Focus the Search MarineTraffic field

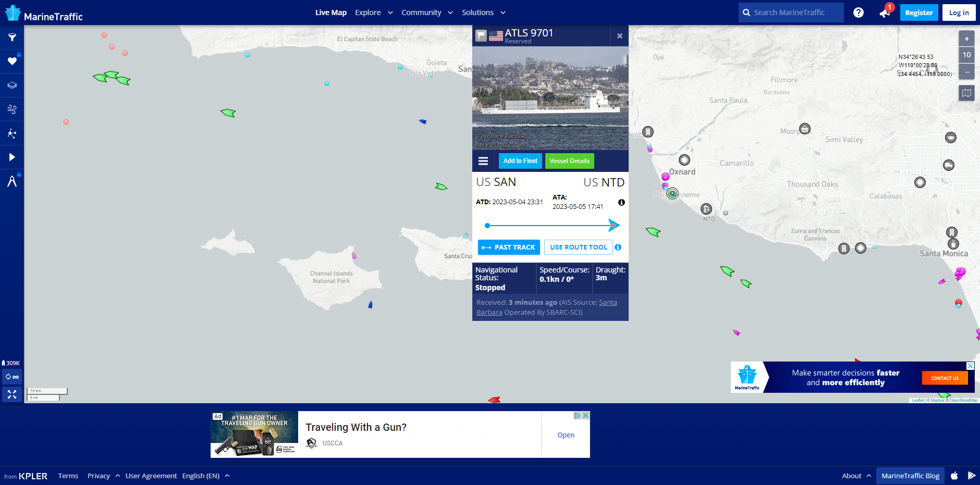pos(791,13)
